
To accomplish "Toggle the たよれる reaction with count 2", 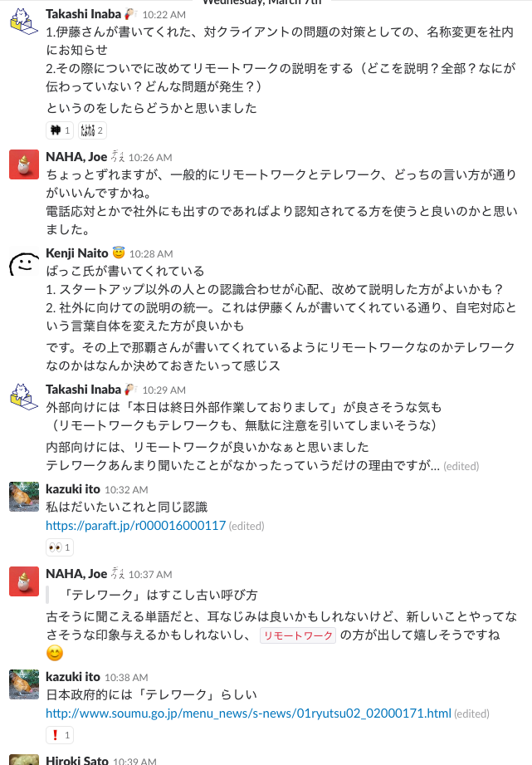I will point(91,130).
